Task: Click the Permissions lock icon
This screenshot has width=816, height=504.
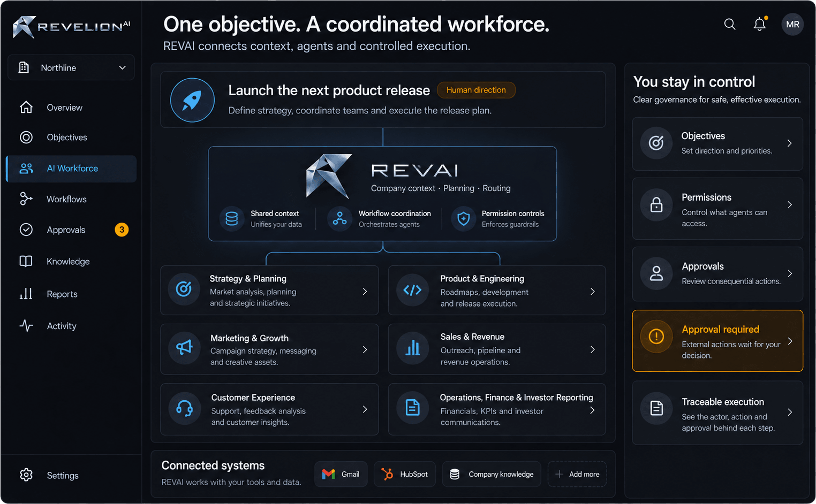Action: coord(656,205)
